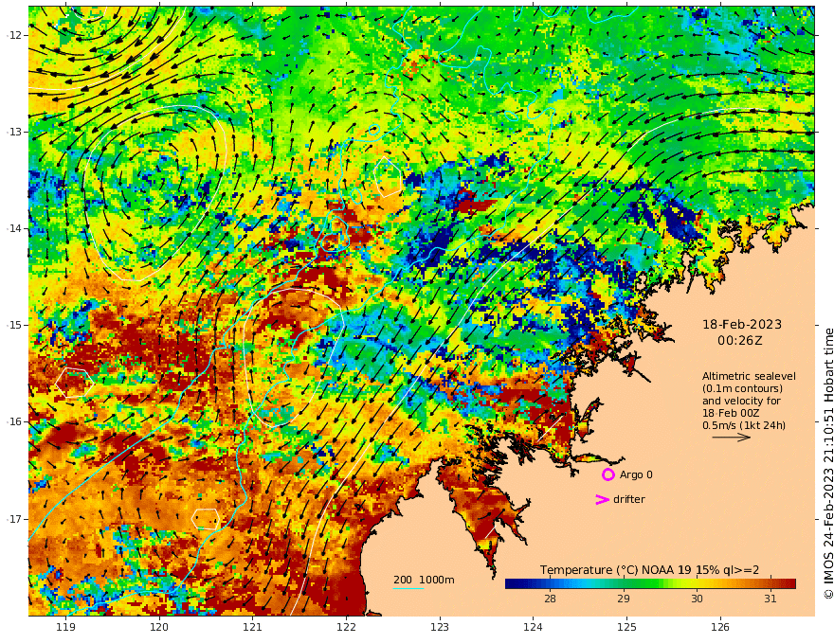The width and height of the screenshot is (834, 644).
Task: Select the '00:26Z' time label
Action: click(x=740, y=341)
